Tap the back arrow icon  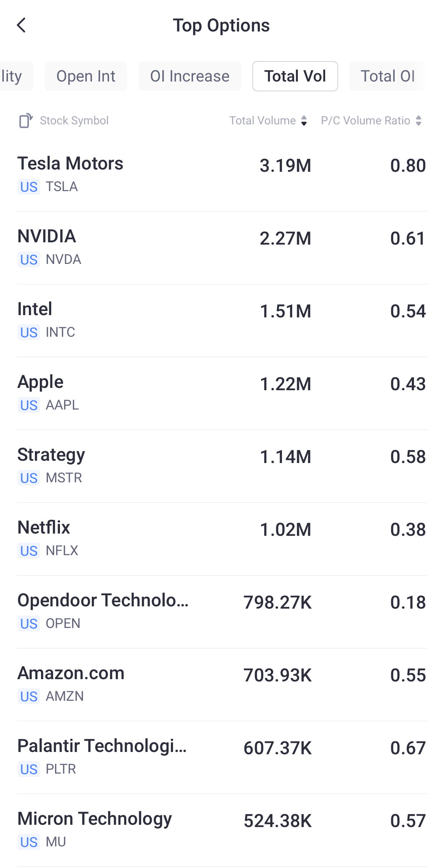[x=22, y=25]
